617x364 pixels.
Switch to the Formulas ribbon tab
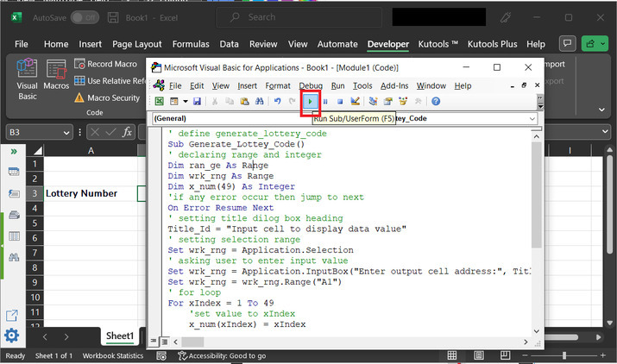click(x=191, y=44)
